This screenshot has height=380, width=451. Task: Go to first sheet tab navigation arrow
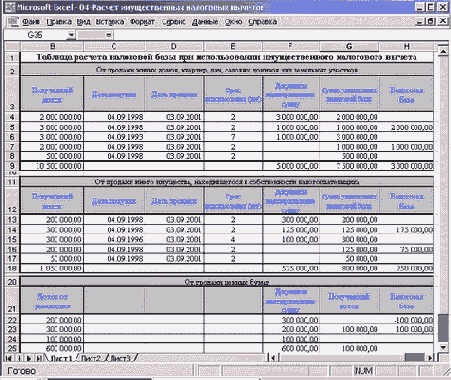[9, 358]
